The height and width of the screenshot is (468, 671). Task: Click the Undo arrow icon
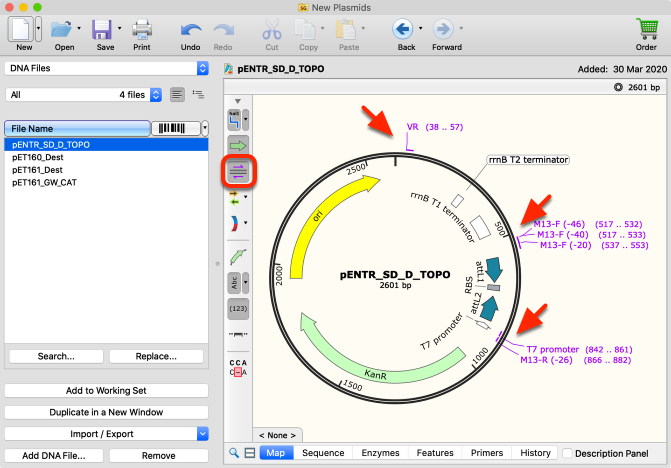pos(191,31)
